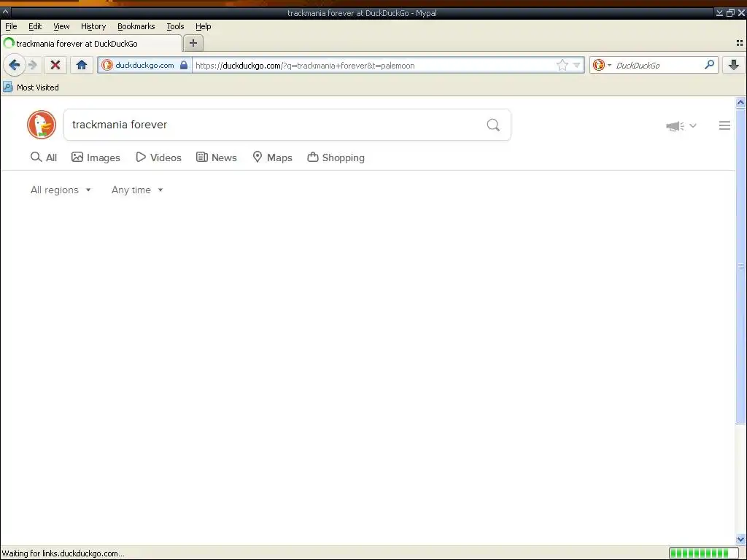
Task: Bookmark this page with the star icon
Action: coord(562,65)
